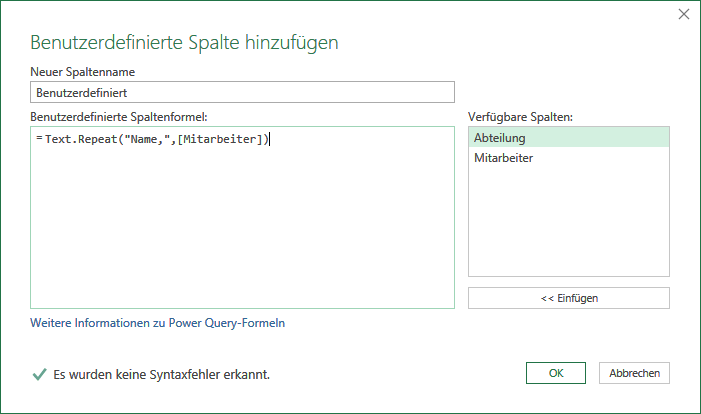Screen dimensions: 701x414
Task: Click the Benutzerdefinierte Spalte hinzufügen dialog title
Action: pos(184,42)
